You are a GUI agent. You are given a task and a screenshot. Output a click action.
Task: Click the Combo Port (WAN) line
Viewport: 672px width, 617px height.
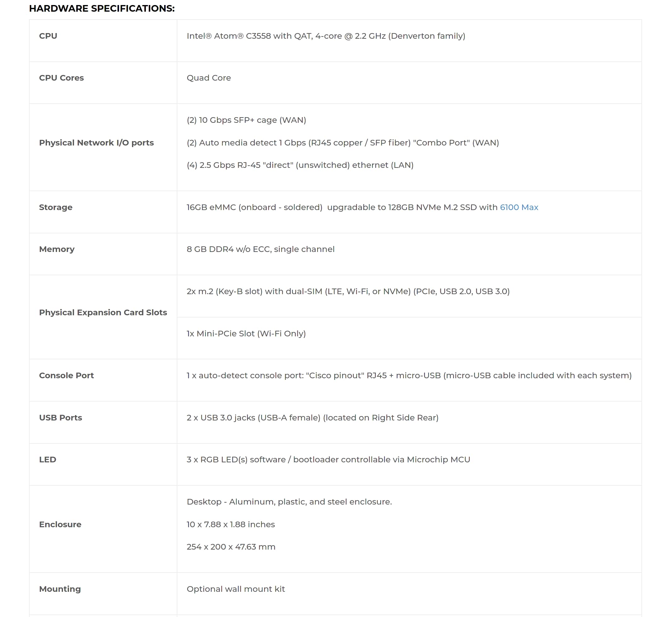click(x=343, y=143)
